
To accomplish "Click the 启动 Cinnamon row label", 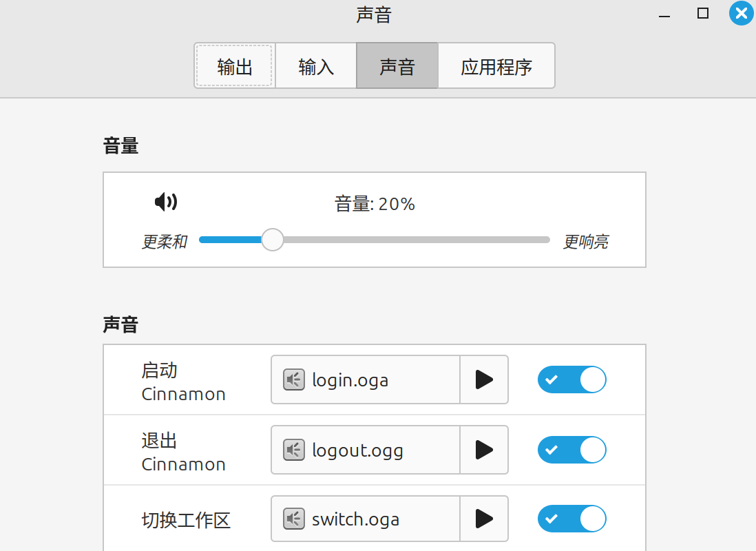I will [x=183, y=382].
